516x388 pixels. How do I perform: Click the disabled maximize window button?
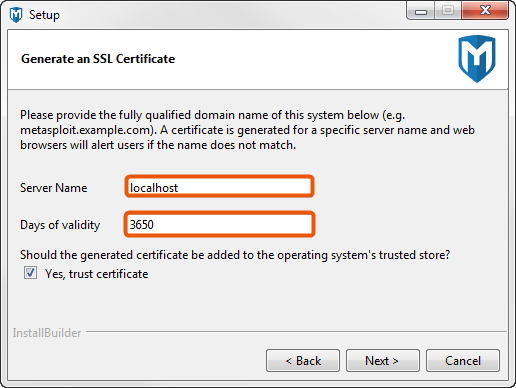pyautogui.click(x=448, y=11)
